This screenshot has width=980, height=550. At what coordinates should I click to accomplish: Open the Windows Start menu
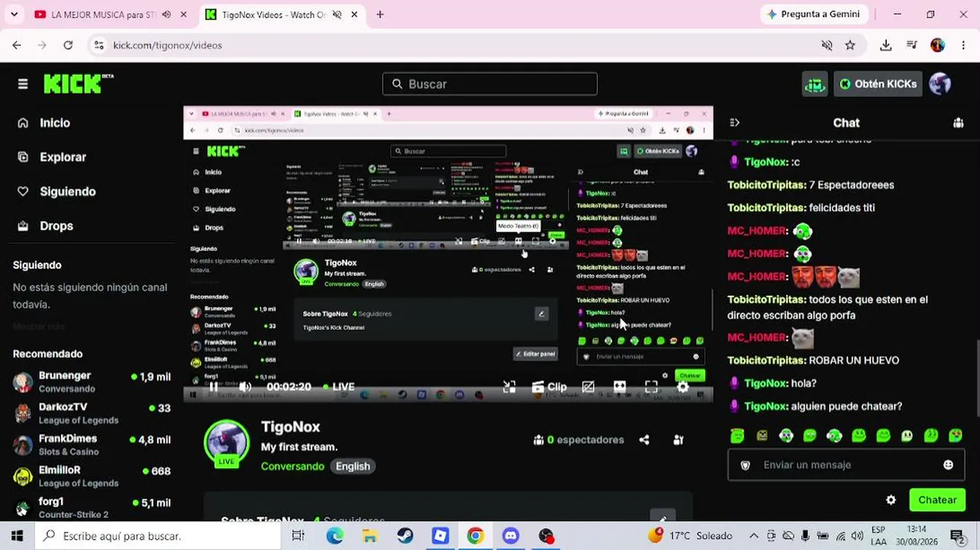tap(17, 535)
